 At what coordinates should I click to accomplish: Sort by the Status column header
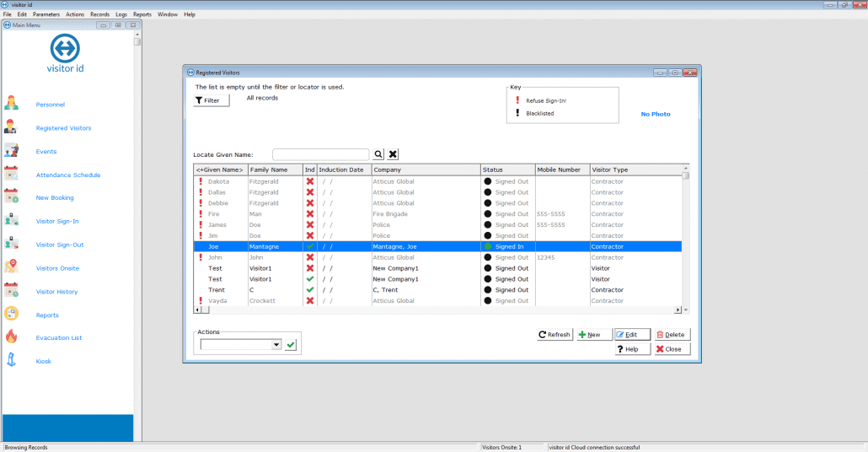click(x=506, y=169)
